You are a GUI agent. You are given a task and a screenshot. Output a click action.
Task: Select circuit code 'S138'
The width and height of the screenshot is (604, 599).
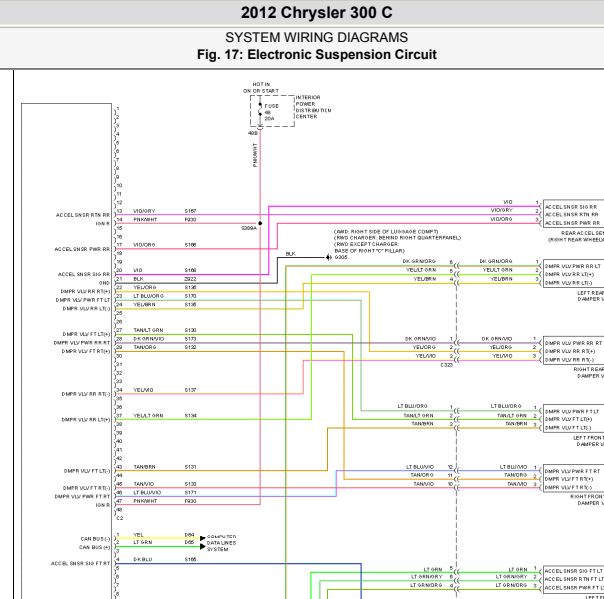point(190,287)
